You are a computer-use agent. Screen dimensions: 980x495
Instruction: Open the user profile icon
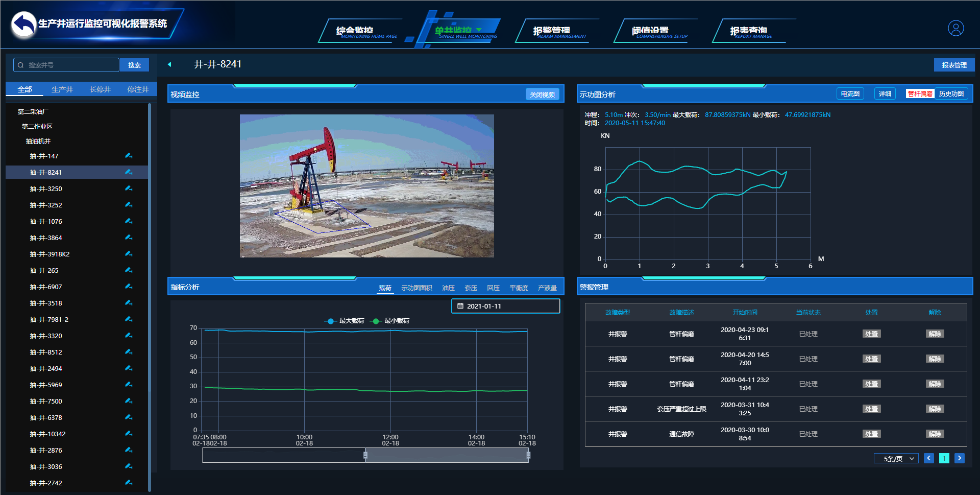pyautogui.click(x=956, y=28)
